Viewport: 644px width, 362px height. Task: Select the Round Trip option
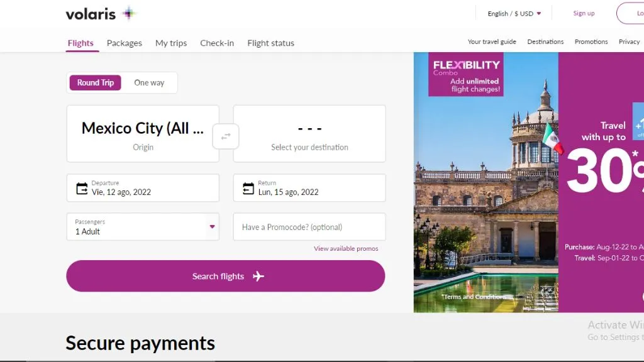[x=96, y=82]
